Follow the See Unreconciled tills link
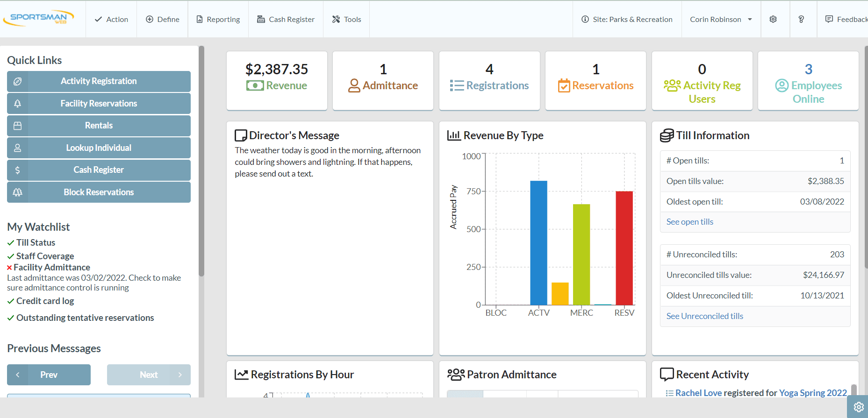Image resolution: width=868 pixels, height=418 pixels. click(704, 316)
